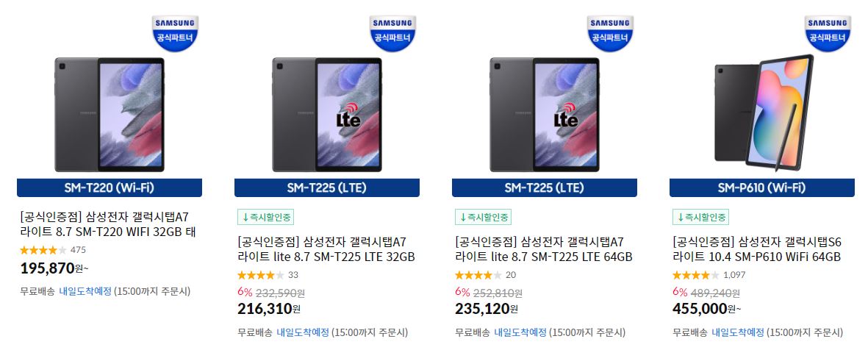Viewport: 868px width, 350px height.
Task: Open Galaxy Tab S6 Lite product image
Action: 764,113
